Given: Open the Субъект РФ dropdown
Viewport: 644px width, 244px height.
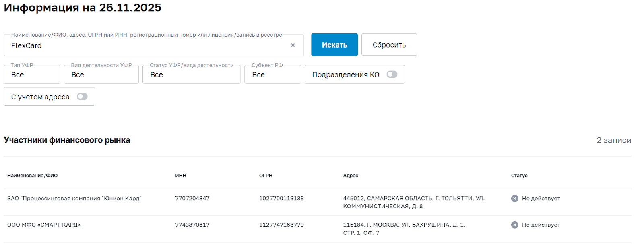Looking at the screenshot, I should (x=272, y=74).
